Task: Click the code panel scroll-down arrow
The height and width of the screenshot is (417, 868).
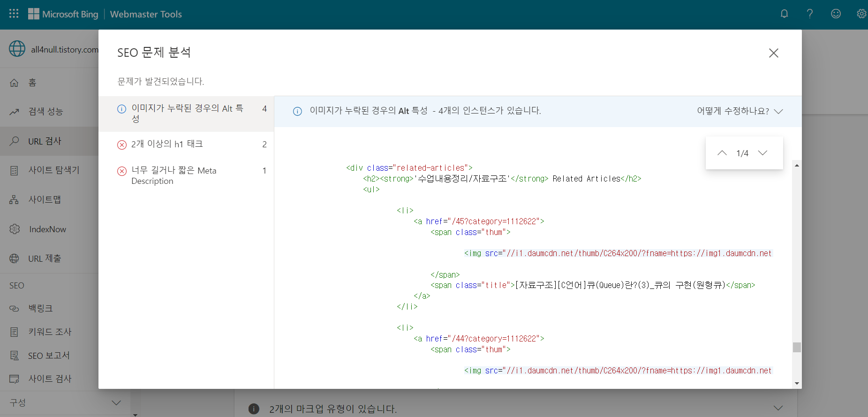Action: 797,384
